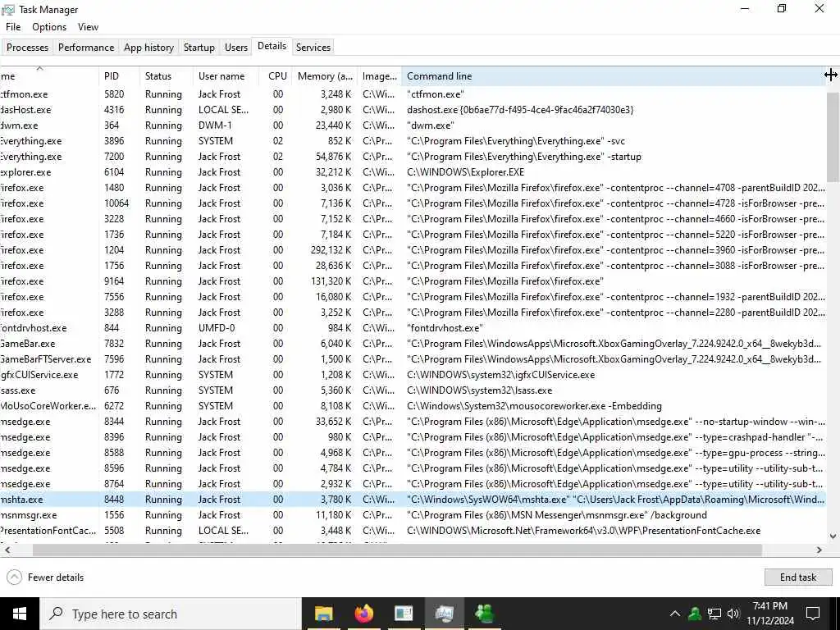Switch to the Processes tab
This screenshot has width=840, height=630.
point(27,47)
